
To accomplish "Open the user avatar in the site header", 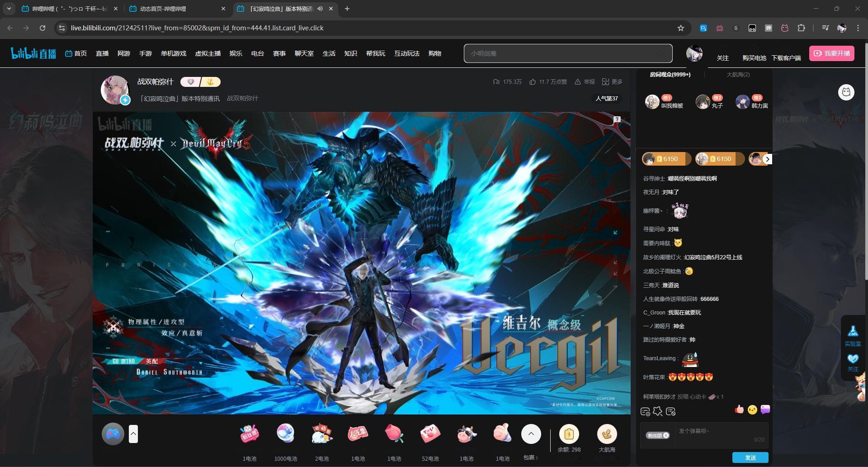I will (694, 53).
